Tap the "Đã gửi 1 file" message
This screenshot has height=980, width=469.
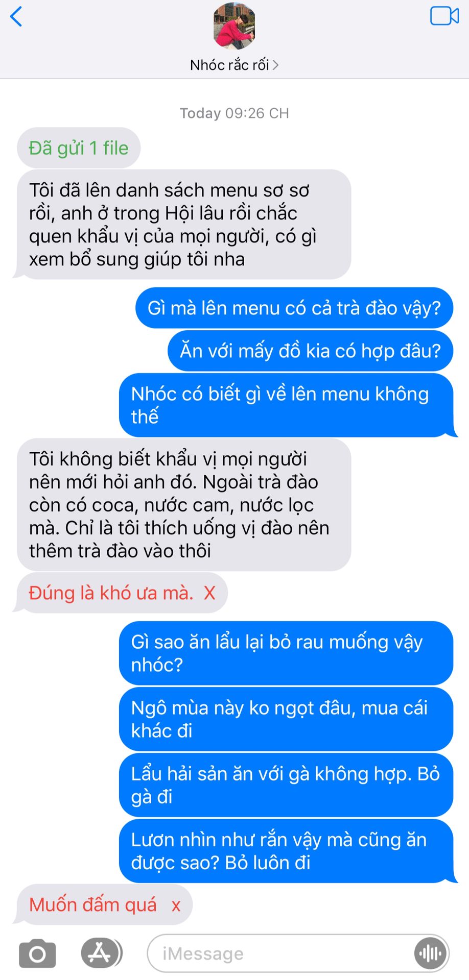[79, 148]
